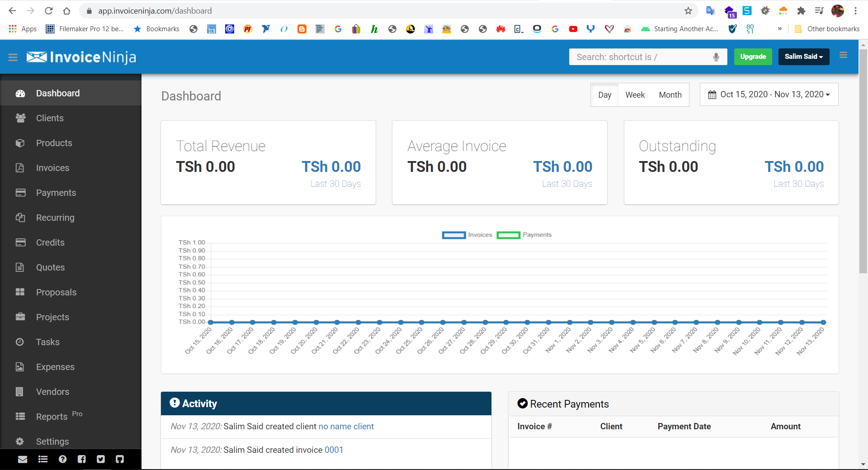
Task: Open the Payments section
Action: tap(56, 193)
